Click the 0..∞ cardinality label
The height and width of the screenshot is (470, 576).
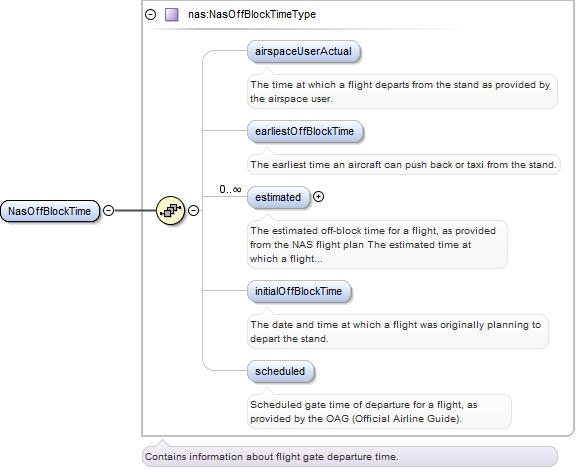[x=230, y=189]
